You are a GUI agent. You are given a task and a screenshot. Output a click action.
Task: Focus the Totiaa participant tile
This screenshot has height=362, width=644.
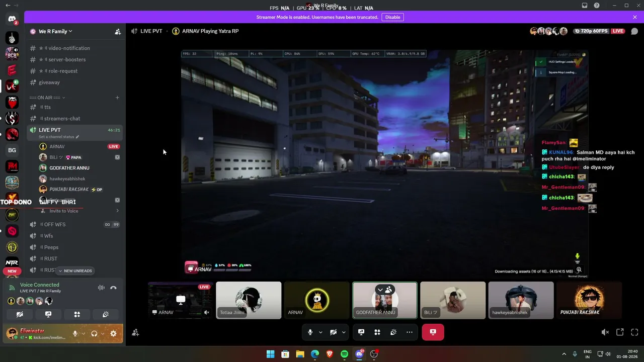(249, 300)
